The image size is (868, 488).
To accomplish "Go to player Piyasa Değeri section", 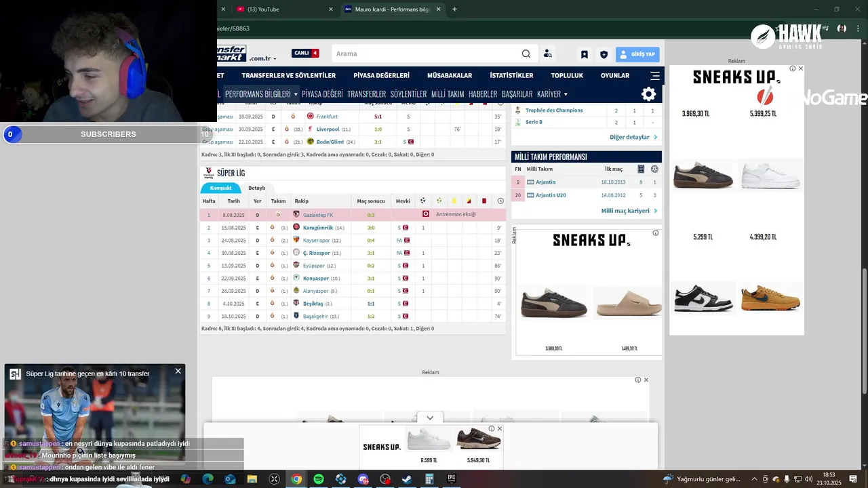I will click(x=322, y=94).
